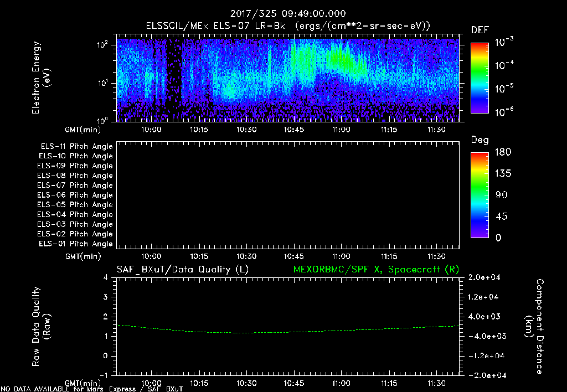Viewport: 567px width, 392px height.
Task: Click the ELS-03 Pitch Angle row label
Action: (x=75, y=224)
